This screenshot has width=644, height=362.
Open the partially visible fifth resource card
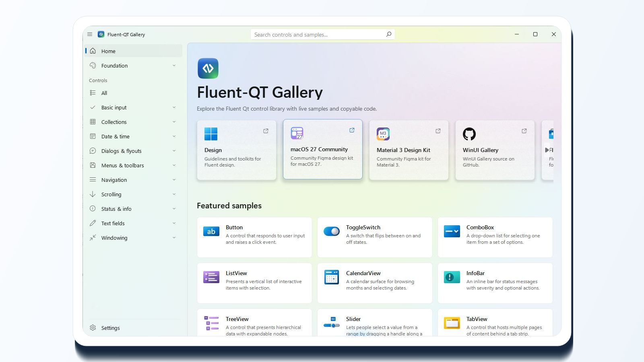click(x=548, y=150)
